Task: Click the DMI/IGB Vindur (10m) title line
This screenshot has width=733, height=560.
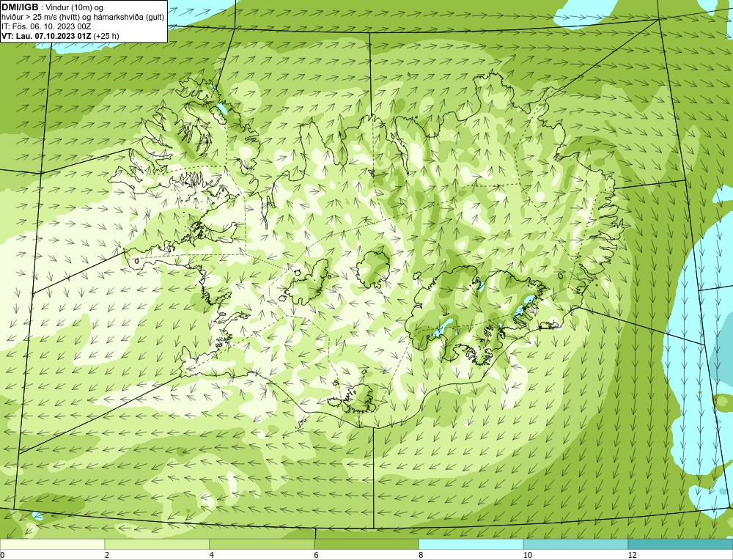Action: (x=52, y=7)
